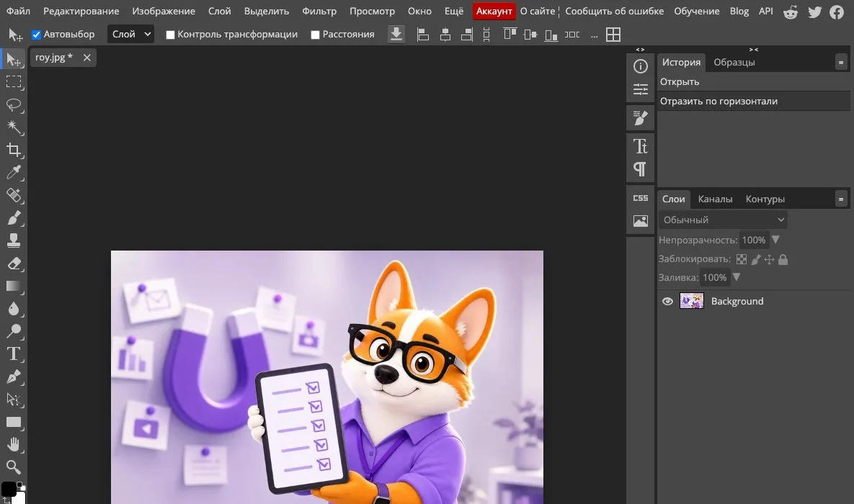Open the Изображение menu
The height and width of the screenshot is (504, 854).
pyautogui.click(x=164, y=11)
